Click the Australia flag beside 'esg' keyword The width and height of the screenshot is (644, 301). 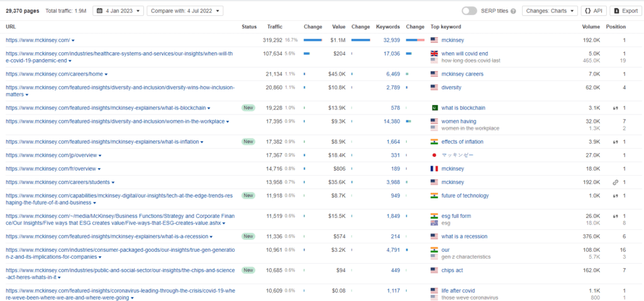point(434,223)
